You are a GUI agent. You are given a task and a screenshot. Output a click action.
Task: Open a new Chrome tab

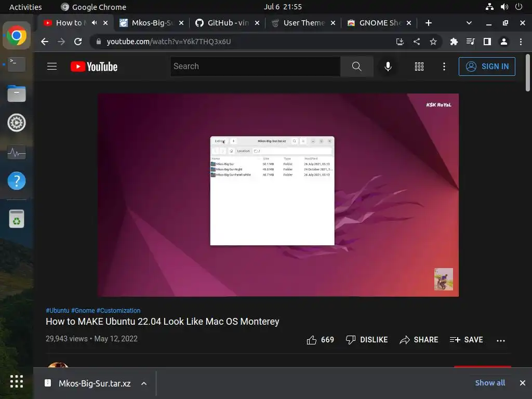428,23
